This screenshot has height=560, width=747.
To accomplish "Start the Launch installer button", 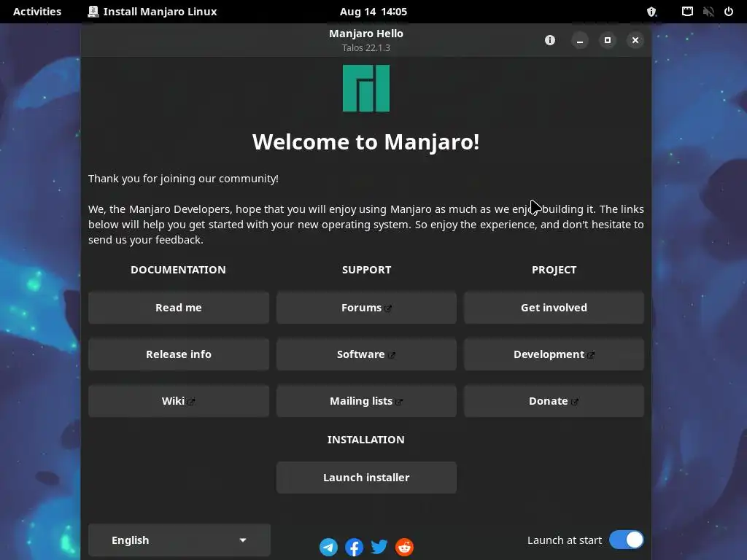I will pyautogui.click(x=366, y=478).
